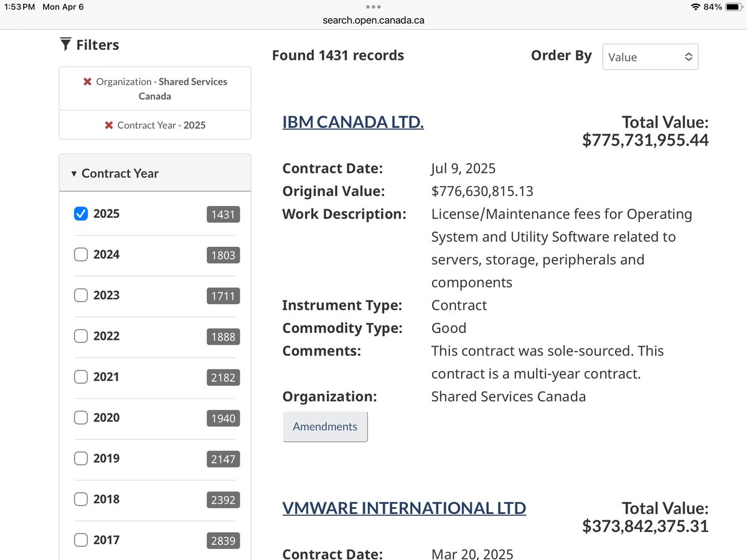The image size is (747, 560).
Task: Check the 2019 contract year checkbox
Action: [x=80, y=459]
